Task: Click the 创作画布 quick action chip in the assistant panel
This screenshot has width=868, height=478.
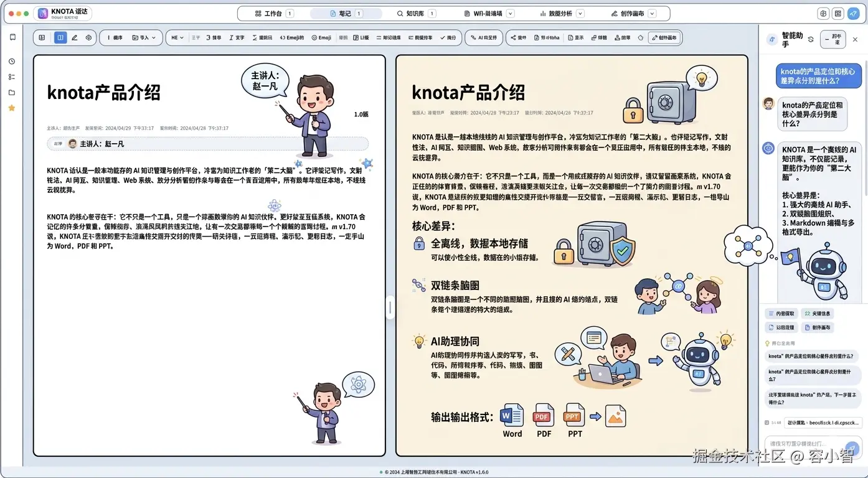Action: [x=817, y=327]
